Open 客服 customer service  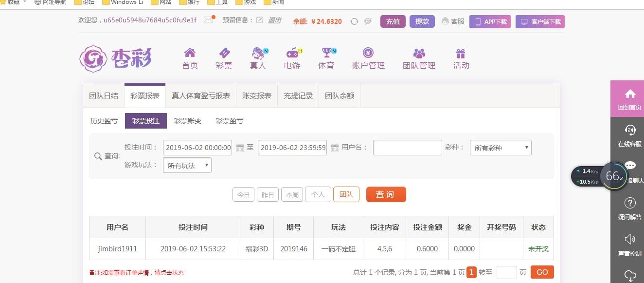point(453,21)
